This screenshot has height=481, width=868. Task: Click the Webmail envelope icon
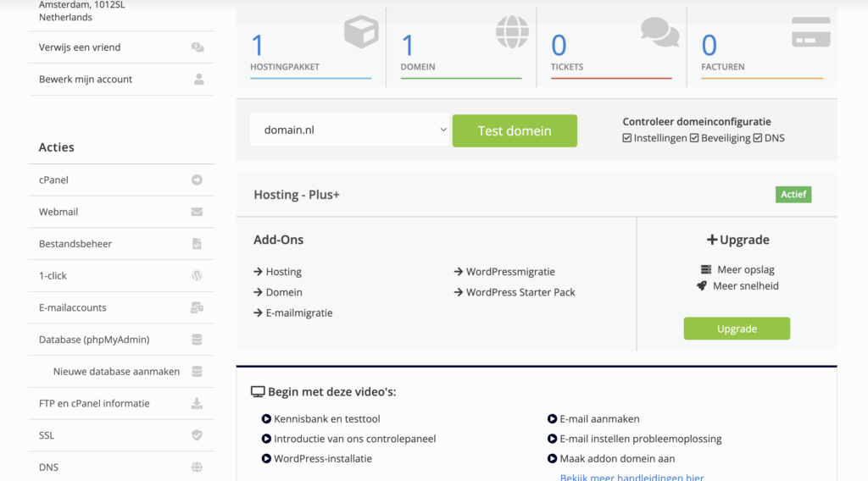[x=197, y=212]
